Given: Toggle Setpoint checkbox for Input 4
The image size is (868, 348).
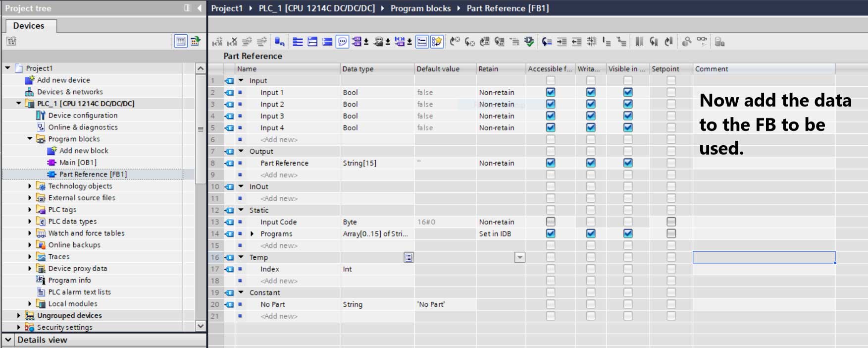Looking at the screenshot, I should pyautogui.click(x=671, y=128).
